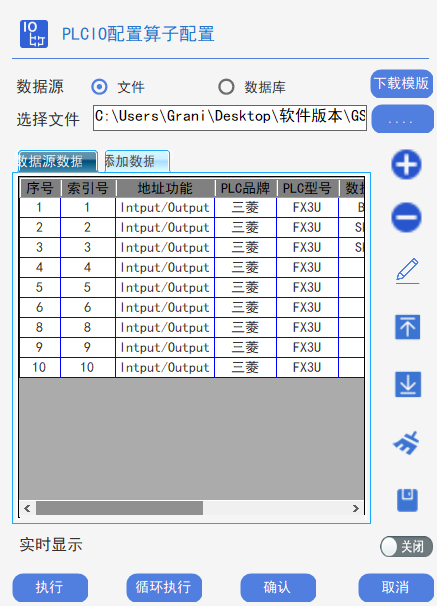Click the blue plus add-row icon
This screenshot has width=437, height=606.
point(406,165)
